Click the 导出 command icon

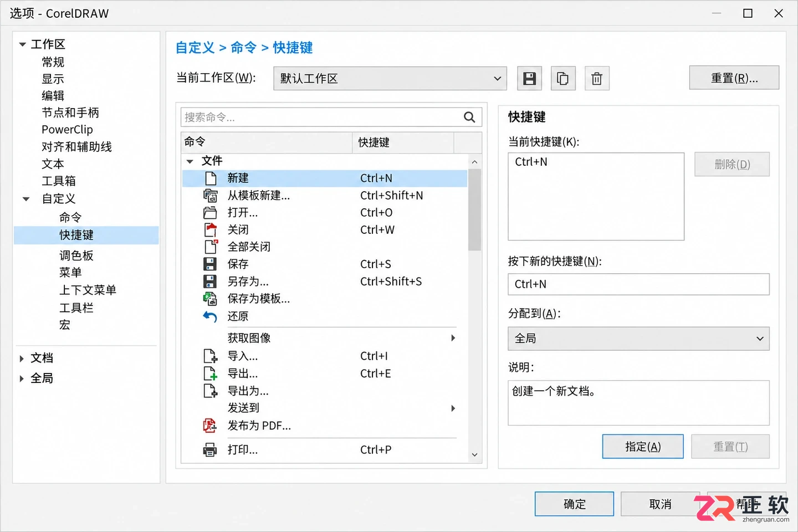pos(211,374)
